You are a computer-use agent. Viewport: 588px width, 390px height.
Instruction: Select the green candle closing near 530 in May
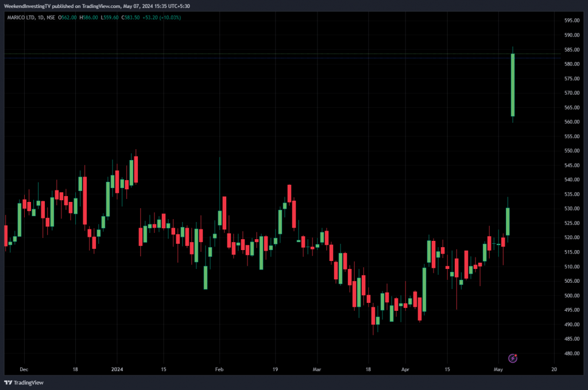point(508,221)
